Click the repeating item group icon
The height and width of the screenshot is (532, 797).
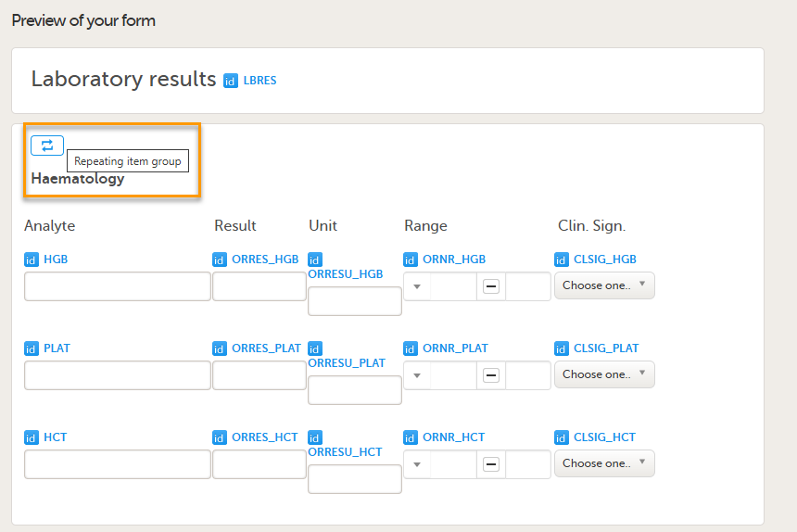click(x=47, y=145)
